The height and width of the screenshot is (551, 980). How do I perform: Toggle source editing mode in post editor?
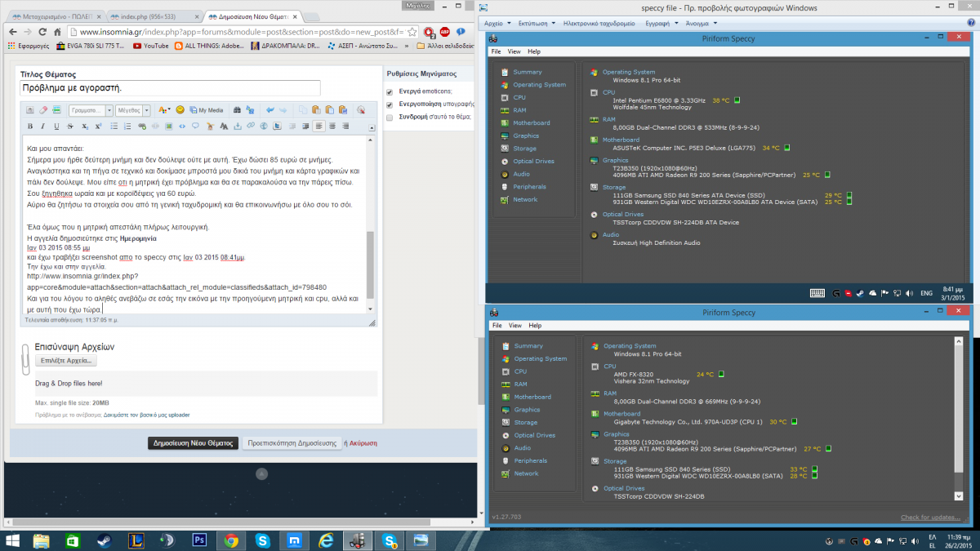(29, 110)
